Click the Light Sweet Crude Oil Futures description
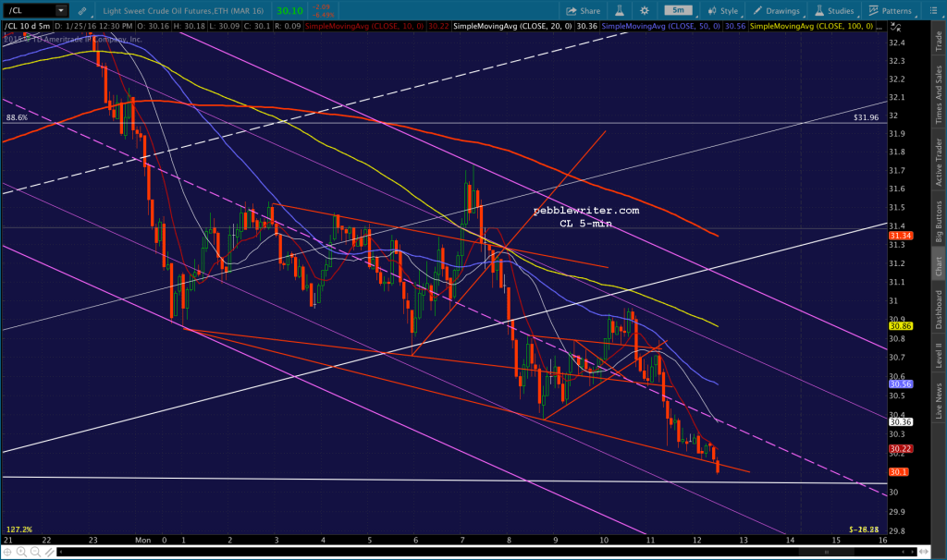The height and width of the screenshot is (560, 947). point(184,11)
